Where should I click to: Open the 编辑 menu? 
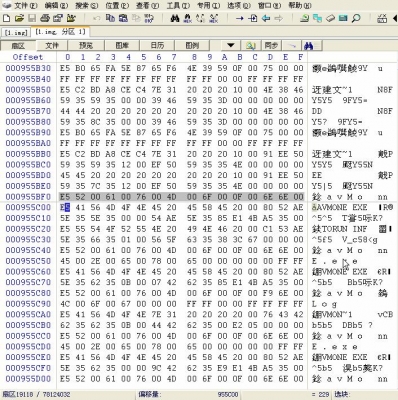(x=56, y=5)
